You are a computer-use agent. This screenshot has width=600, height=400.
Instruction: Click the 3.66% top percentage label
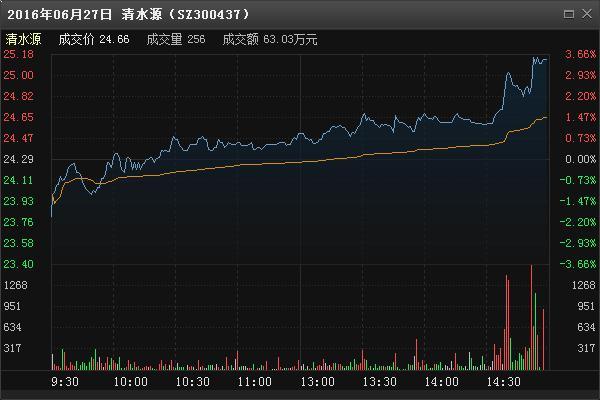coord(580,54)
